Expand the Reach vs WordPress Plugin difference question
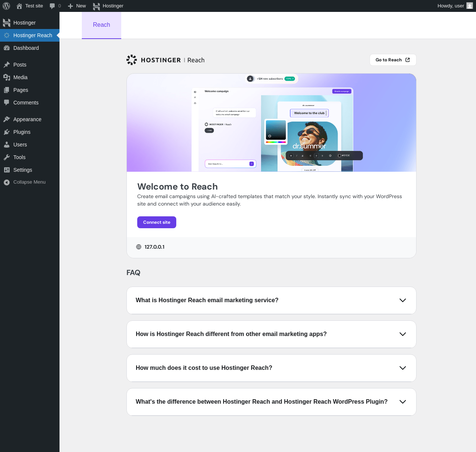This screenshot has height=452, width=476. pyautogui.click(x=271, y=402)
